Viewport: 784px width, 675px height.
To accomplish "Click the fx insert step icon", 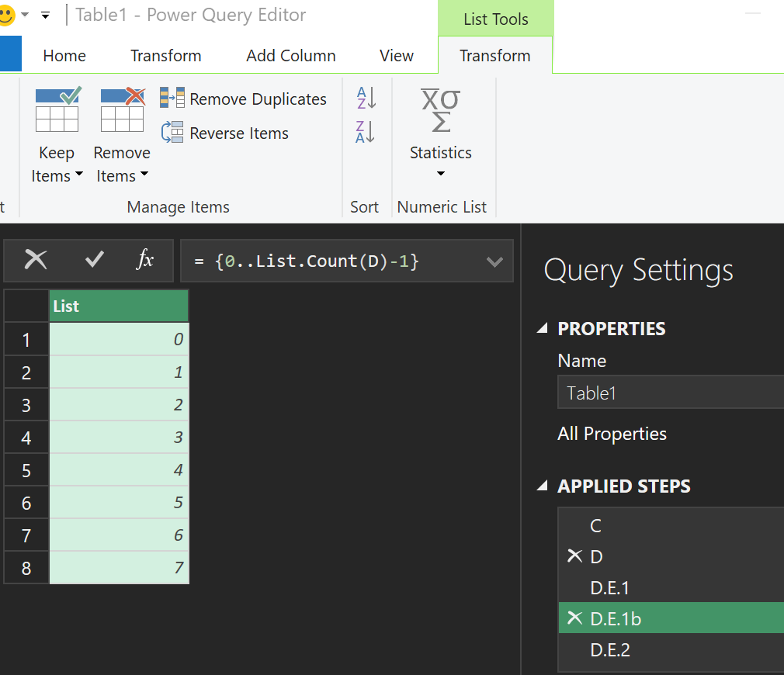I will [x=145, y=259].
